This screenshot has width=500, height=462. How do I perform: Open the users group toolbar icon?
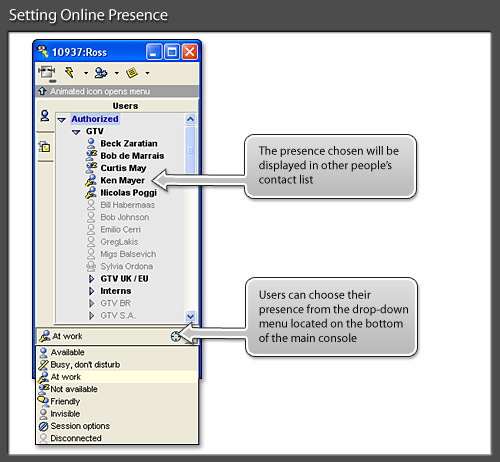coord(101,72)
